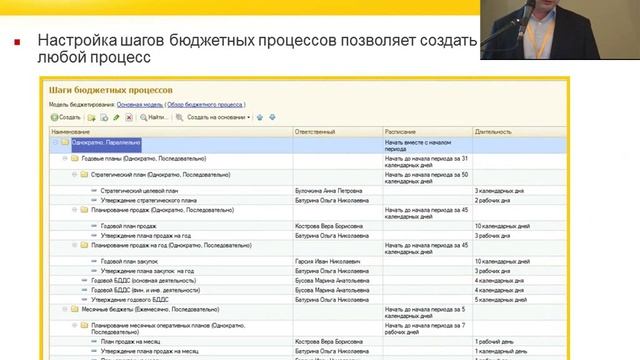Viewport: 640px width, 360px height.
Task: Click Бусова Марина Анатольевна in Годовой БДДС (основная деятельность) row
Action: pos(338,280)
